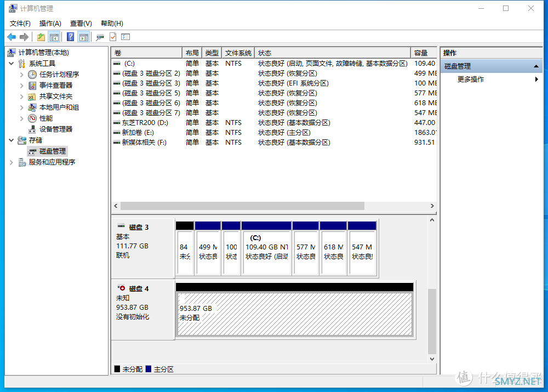Viewport: 548px width, 392px height.
Task: Click the Forward arrow toolbar icon
Action: (24, 37)
